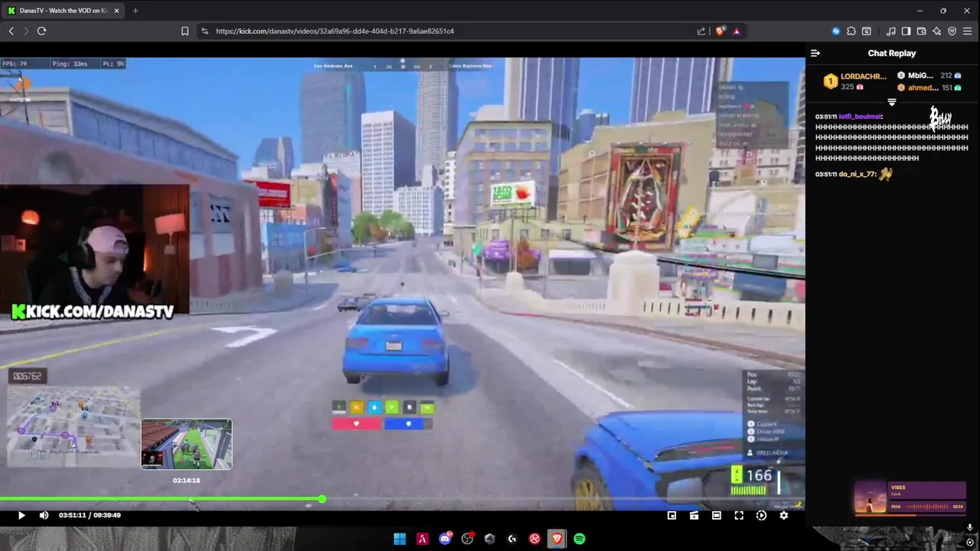
Task: Open ahmed third-place gifter entry
Action: click(929, 87)
